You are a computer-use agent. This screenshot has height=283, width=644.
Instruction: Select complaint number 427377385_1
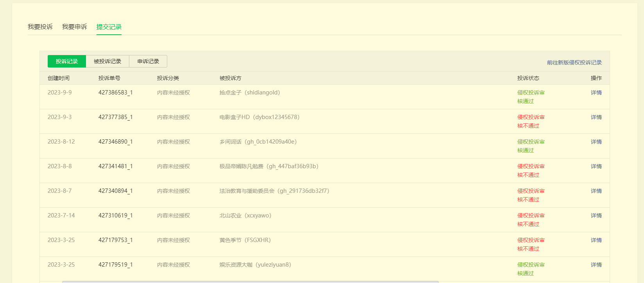116,117
